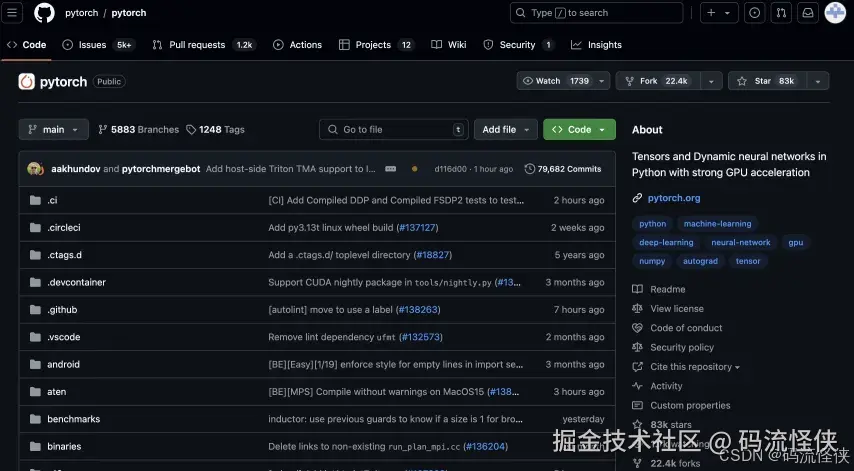Open the Security tab

(x=518, y=45)
